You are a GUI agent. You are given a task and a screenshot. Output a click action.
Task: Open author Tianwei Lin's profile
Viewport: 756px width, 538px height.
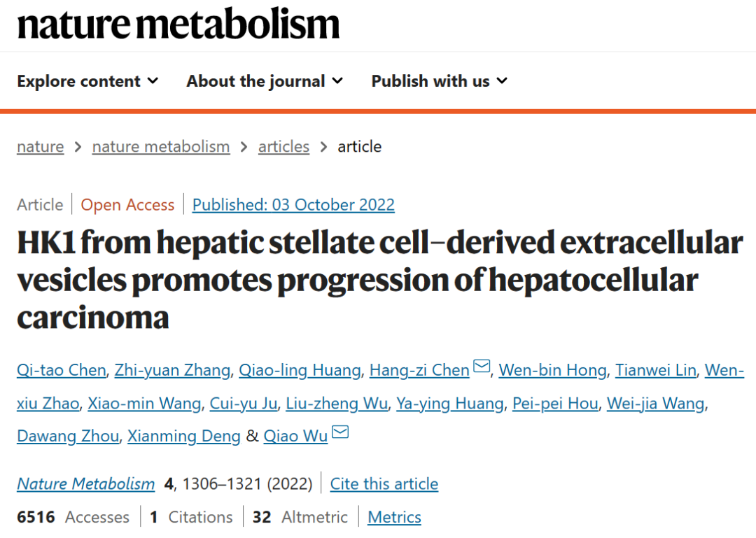click(655, 370)
